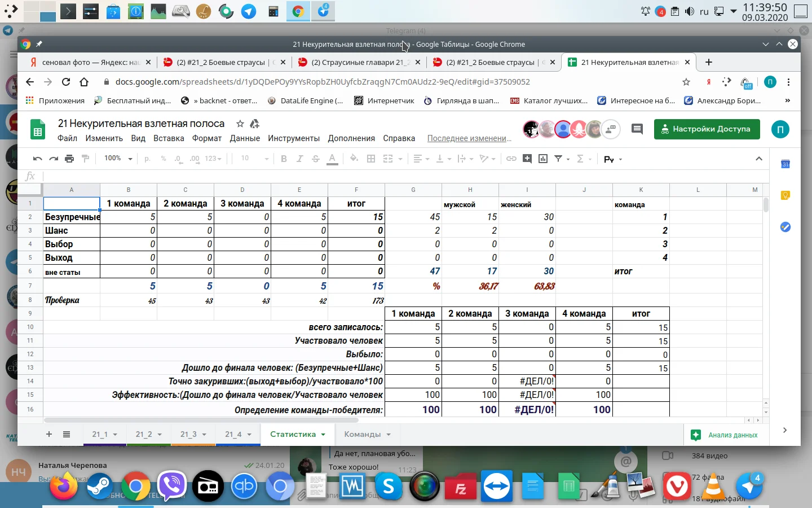Switch to the Команды sheet tab
Image resolution: width=812 pixels, height=508 pixels.
[x=361, y=435]
